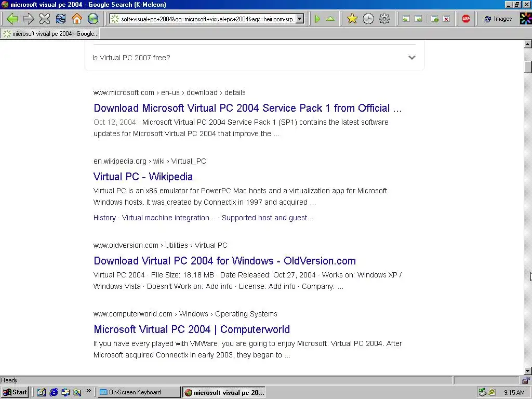Screen dimensions: 532x399
Task: Select the K-Meleon taskbar button
Action: point(223,393)
